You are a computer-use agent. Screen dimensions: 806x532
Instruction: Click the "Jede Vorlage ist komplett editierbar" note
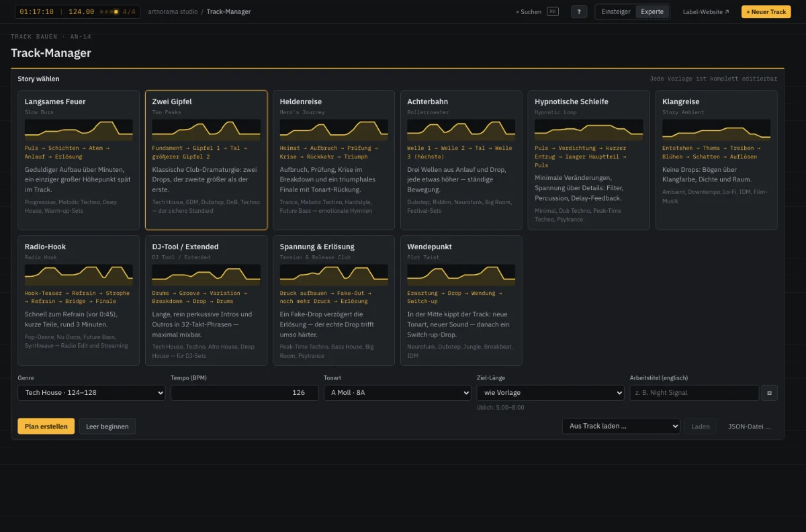click(713, 79)
